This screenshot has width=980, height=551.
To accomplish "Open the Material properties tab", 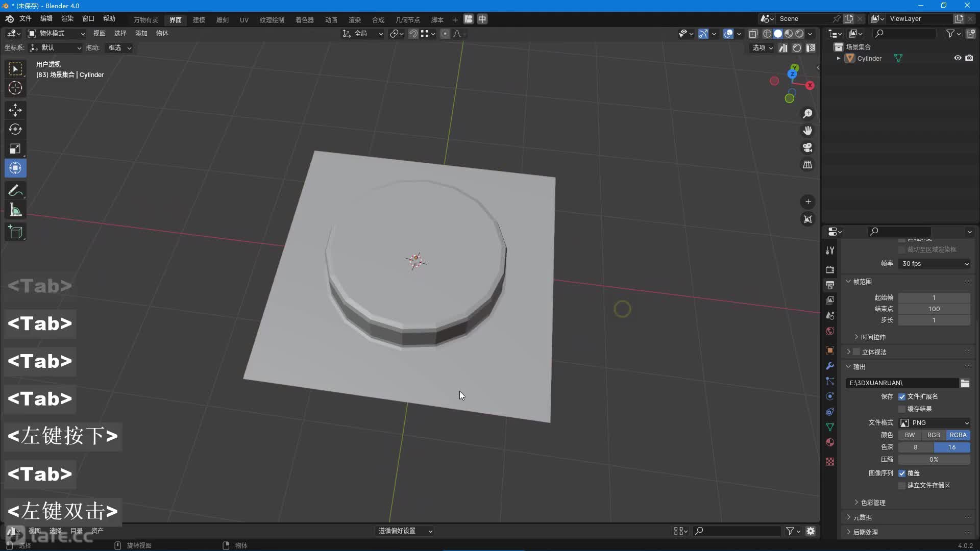I will coord(830,442).
